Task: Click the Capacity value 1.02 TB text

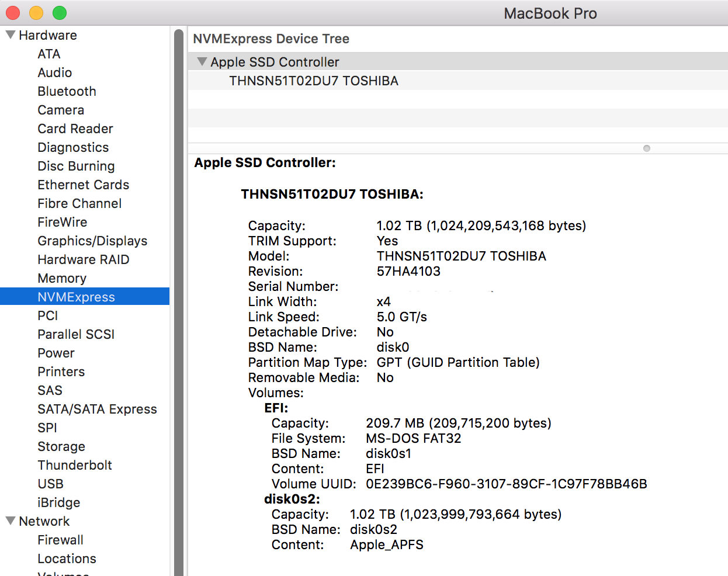Action: [x=481, y=225]
